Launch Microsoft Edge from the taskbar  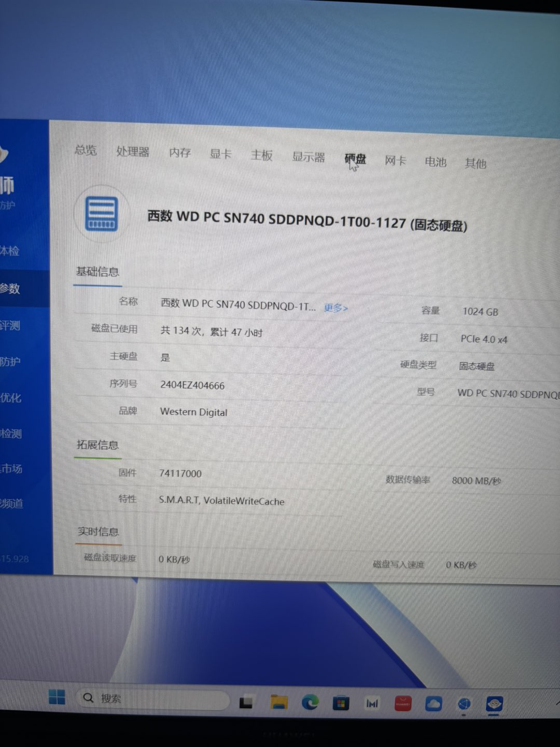310,703
